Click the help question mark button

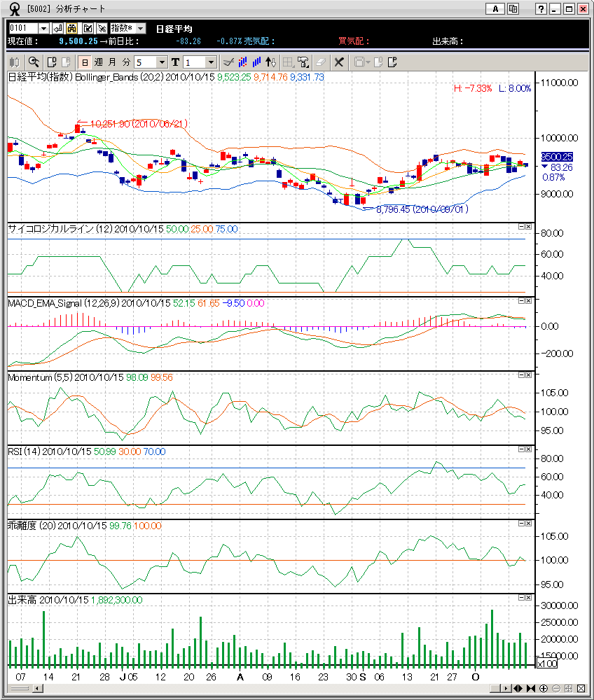pyautogui.click(x=541, y=9)
